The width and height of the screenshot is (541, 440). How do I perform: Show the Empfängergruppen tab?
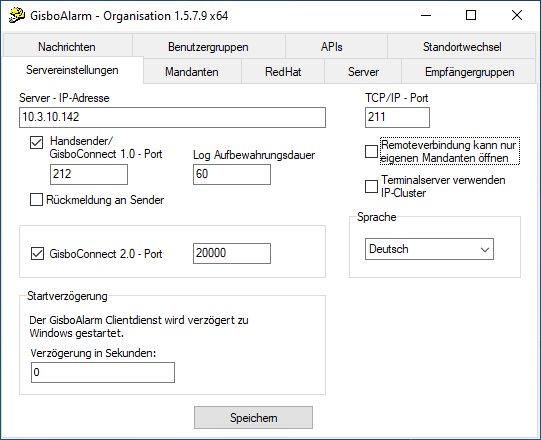(x=469, y=71)
